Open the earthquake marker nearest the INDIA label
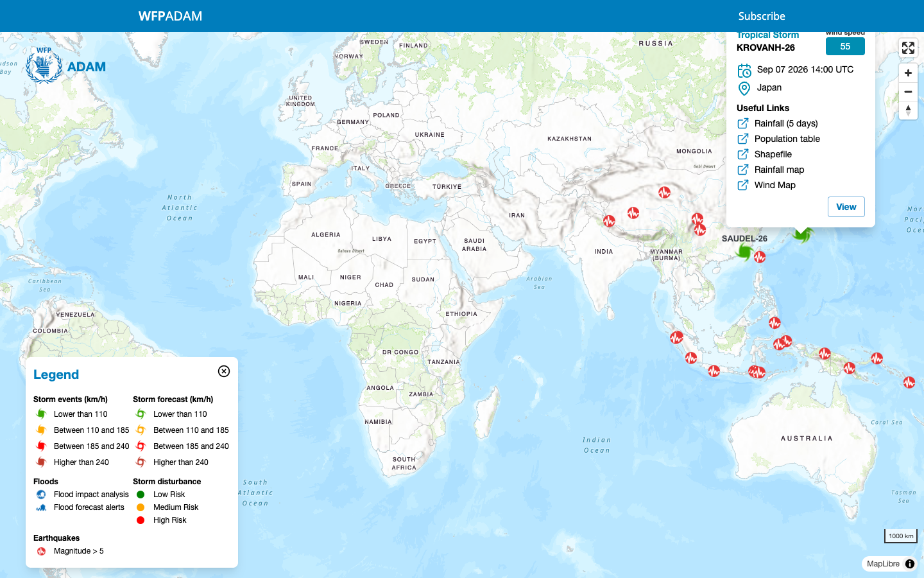 point(609,221)
